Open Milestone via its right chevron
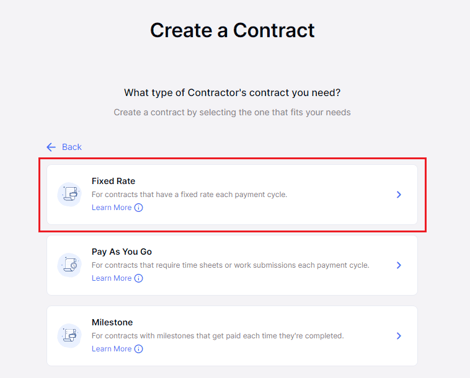470x378 pixels. tap(399, 336)
